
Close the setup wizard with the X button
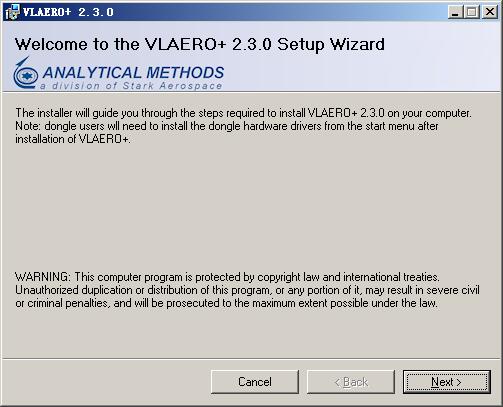pos(490,12)
